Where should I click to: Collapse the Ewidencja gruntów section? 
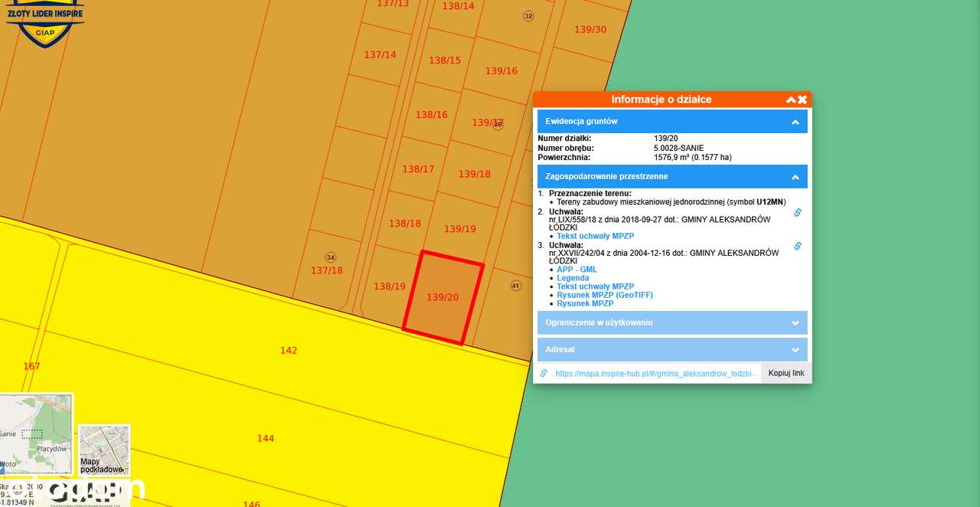(672, 121)
